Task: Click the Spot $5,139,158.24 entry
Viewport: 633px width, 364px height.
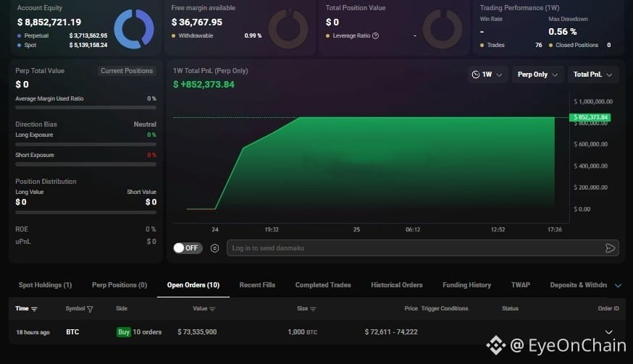Action: click(62, 45)
